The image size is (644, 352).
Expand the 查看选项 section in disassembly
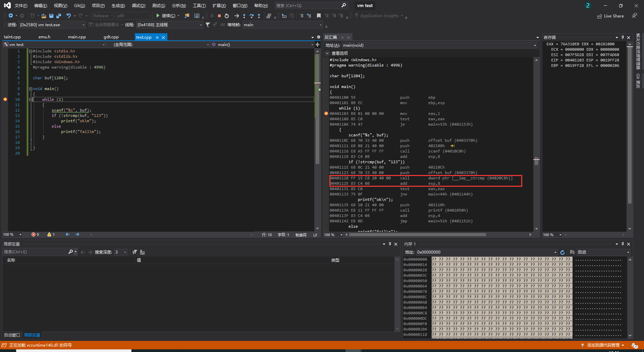(327, 53)
